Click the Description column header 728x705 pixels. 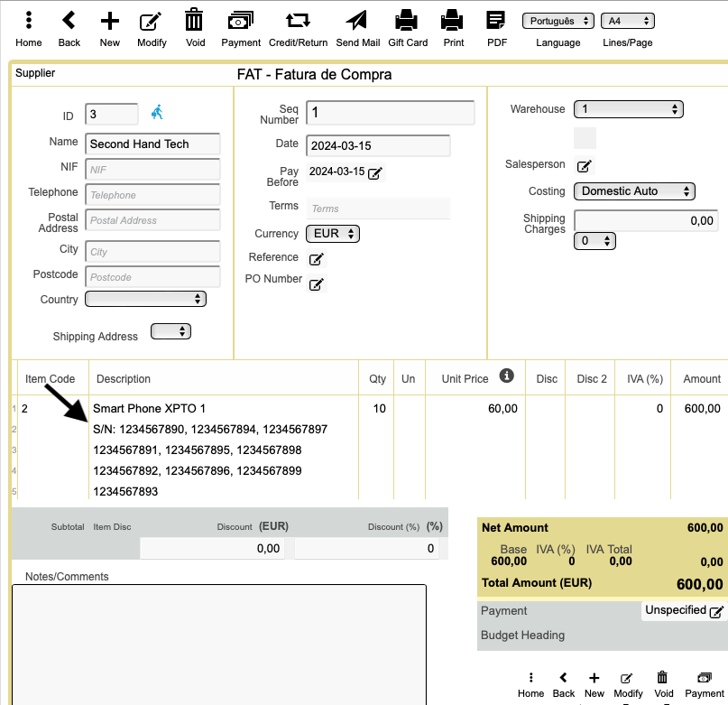(124, 379)
